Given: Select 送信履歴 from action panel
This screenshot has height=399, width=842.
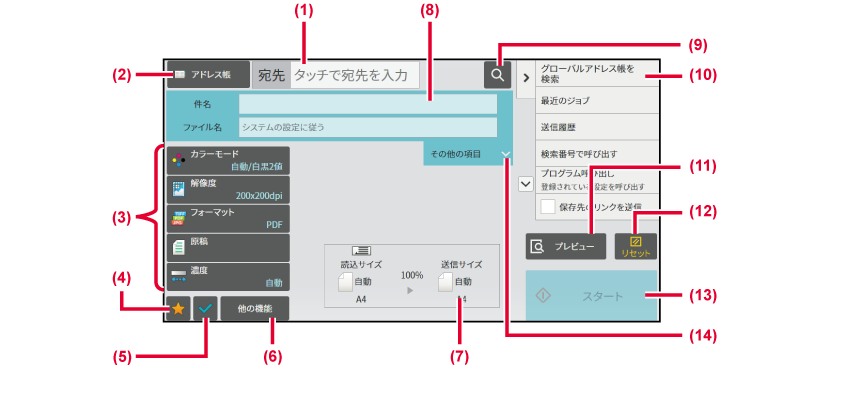Looking at the screenshot, I should (596, 127).
